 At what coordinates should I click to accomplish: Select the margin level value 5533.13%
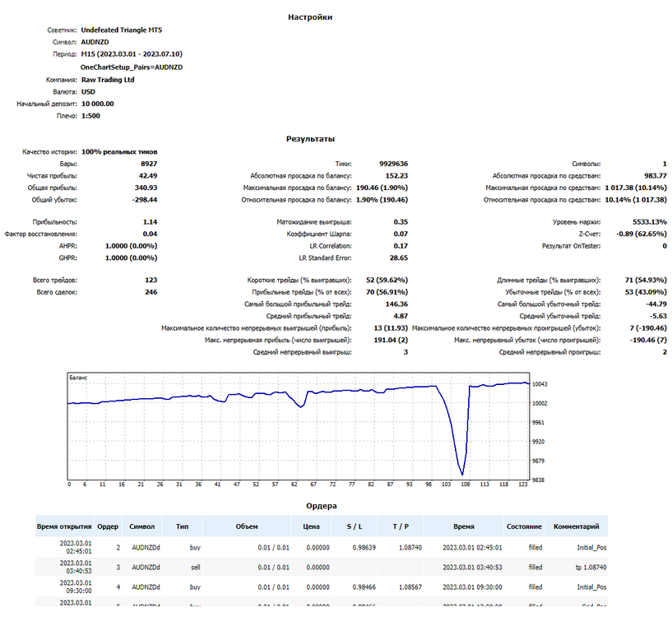pyautogui.click(x=650, y=222)
